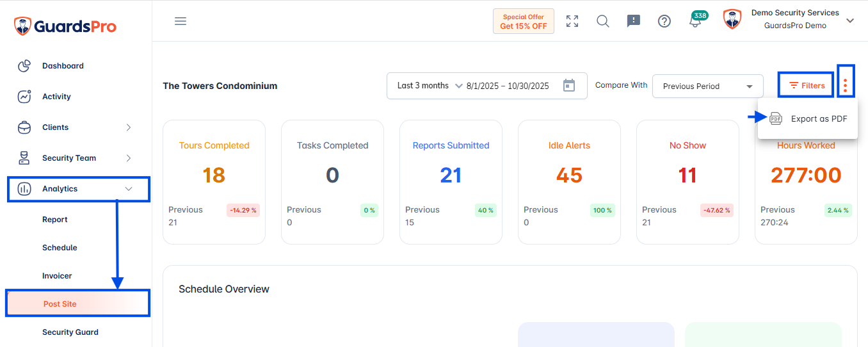868x347 pixels.
Task: Click the Get 15% OFF special offer
Action: (x=524, y=21)
